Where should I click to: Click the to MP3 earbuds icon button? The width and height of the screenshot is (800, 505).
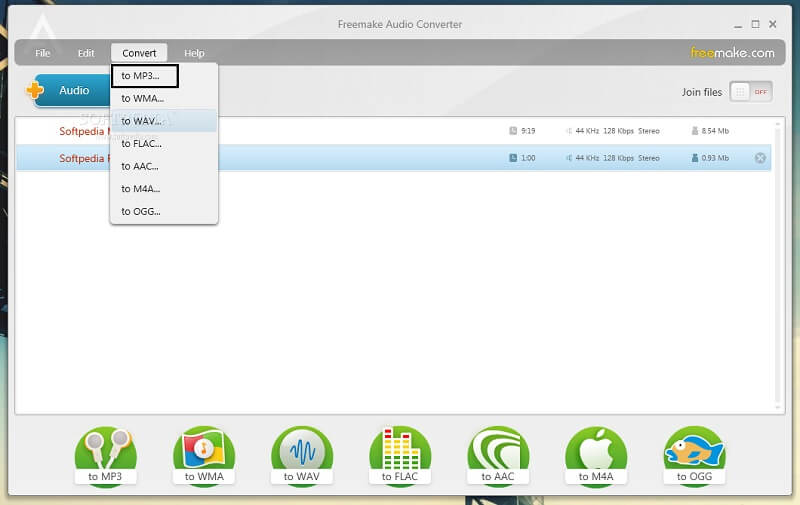[105, 456]
